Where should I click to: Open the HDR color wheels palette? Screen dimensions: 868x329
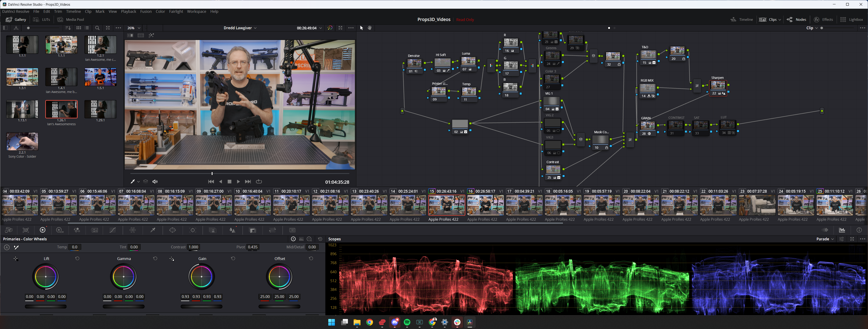(x=60, y=230)
